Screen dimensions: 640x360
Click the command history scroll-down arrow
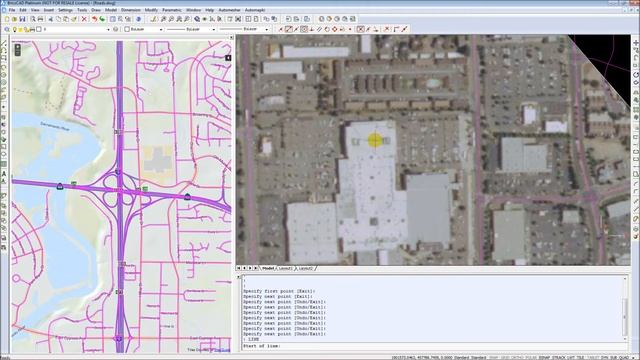[625, 339]
